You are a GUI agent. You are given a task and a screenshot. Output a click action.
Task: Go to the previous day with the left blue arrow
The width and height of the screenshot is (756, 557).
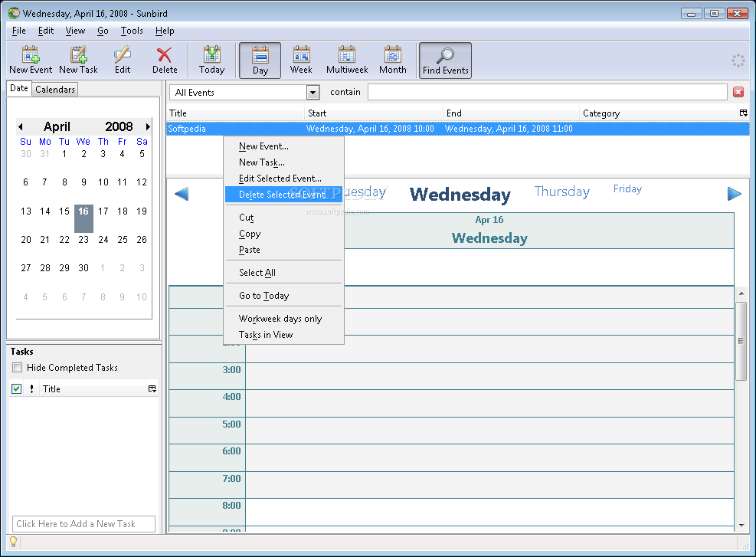click(x=182, y=194)
